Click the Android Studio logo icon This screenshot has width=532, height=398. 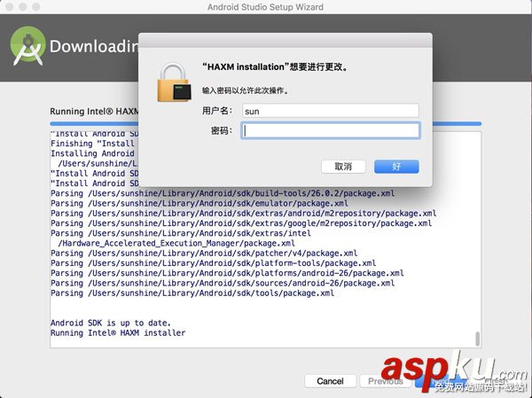tap(27, 46)
